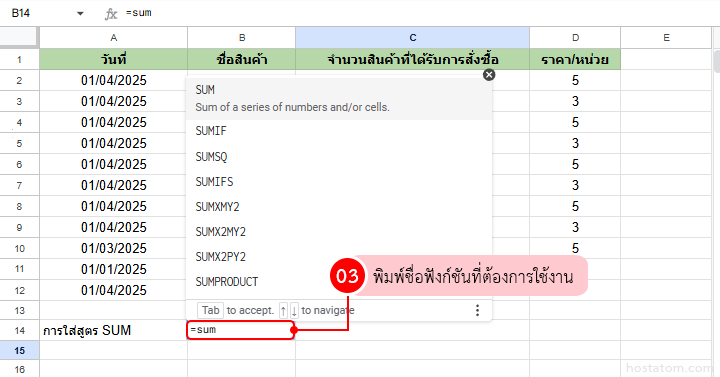Click the price value 3 in row 3

pos(575,101)
